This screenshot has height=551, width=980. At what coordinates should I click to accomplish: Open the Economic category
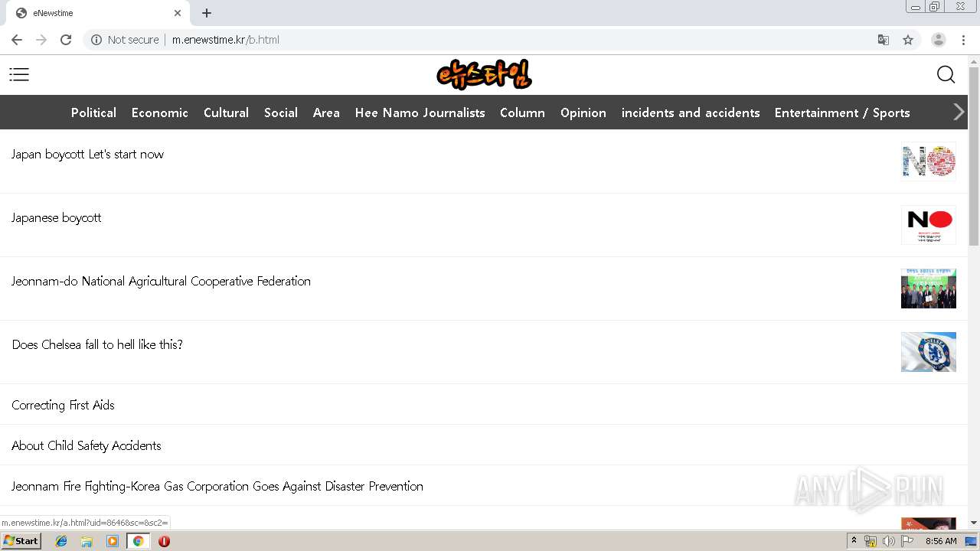160,112
